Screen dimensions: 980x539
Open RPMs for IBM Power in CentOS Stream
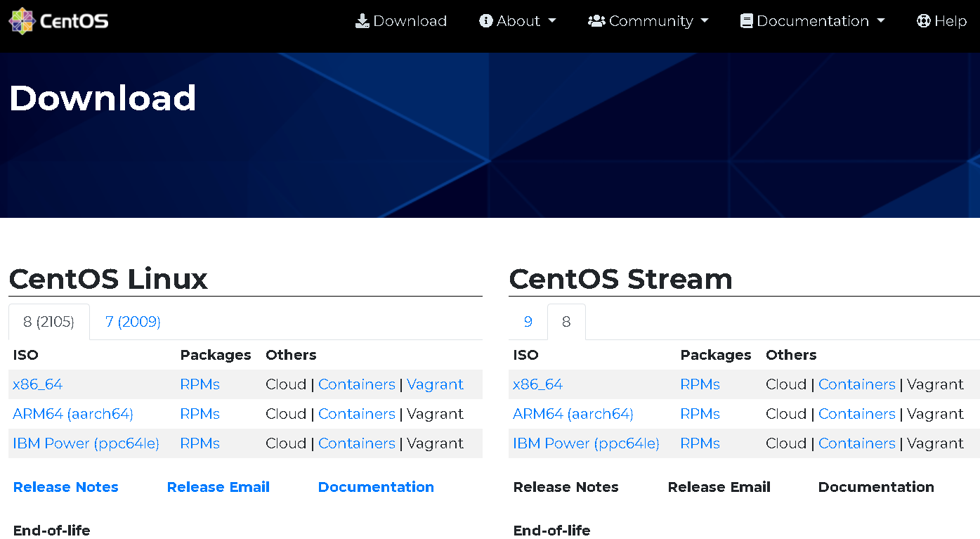(700, 443)
